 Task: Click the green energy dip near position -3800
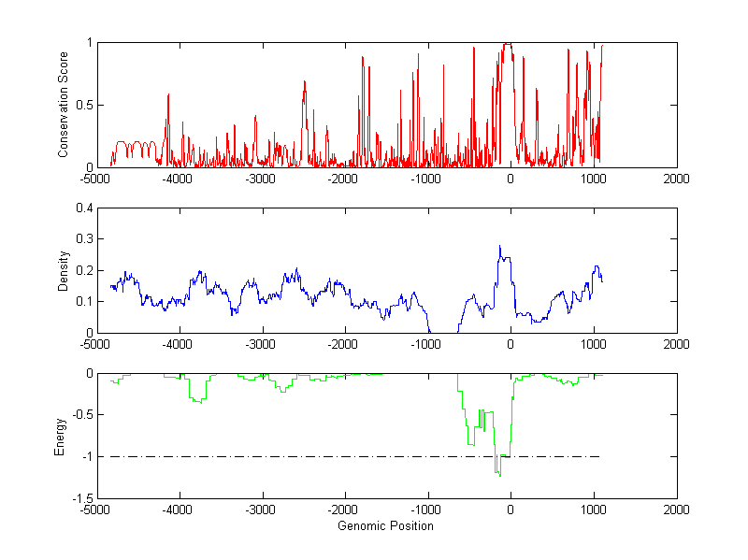pos(198,401)
